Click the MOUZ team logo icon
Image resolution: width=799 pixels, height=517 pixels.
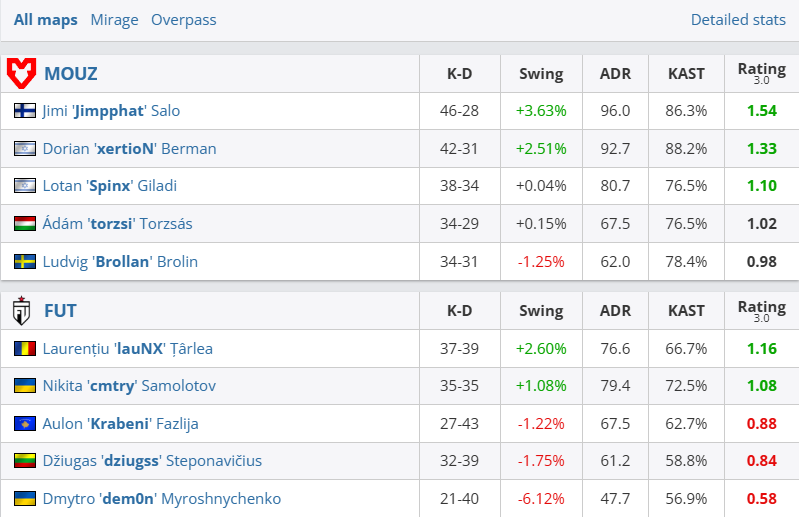tap(21, 73)
